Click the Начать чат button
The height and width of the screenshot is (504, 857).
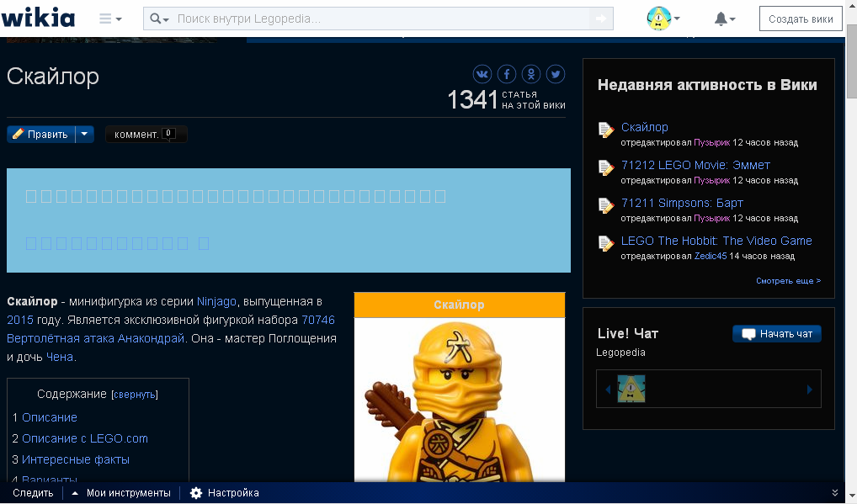777,334
